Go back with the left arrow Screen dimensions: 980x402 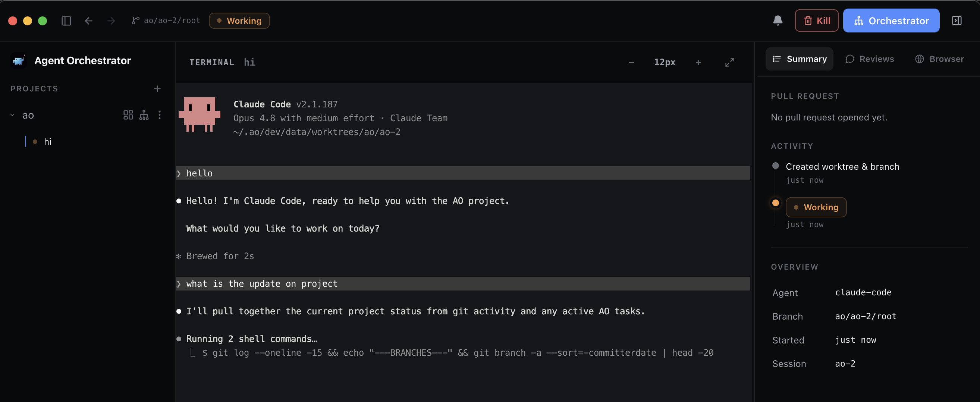89,21
